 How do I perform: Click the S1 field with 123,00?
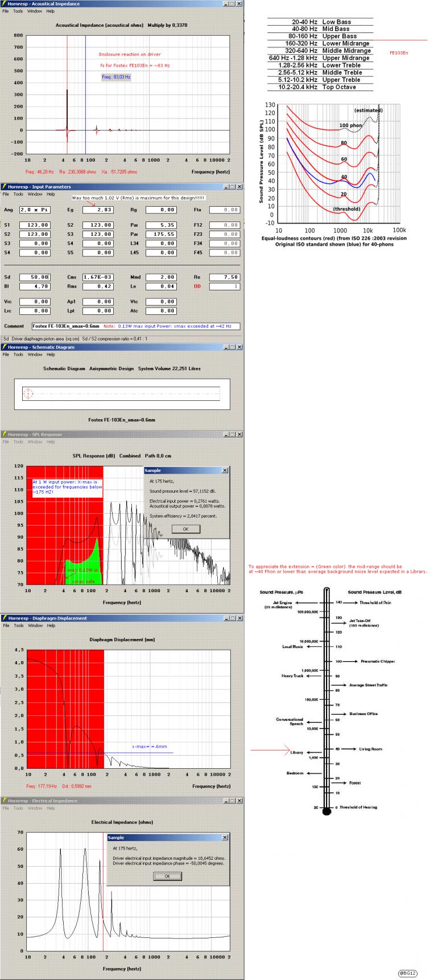point(35,225)
